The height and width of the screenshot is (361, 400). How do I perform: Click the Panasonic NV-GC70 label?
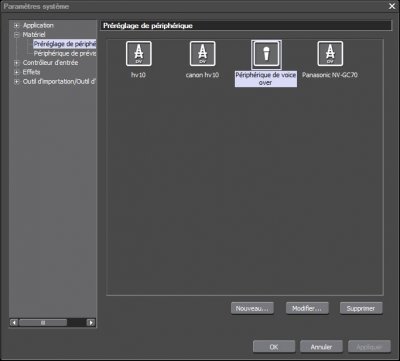(330, 75)
